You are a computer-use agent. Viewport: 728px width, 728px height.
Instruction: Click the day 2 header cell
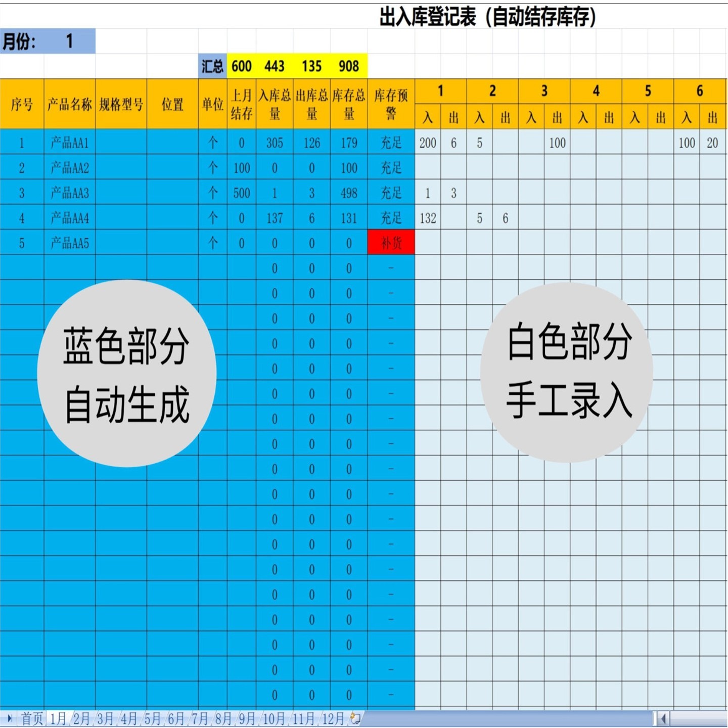point(492,91)
